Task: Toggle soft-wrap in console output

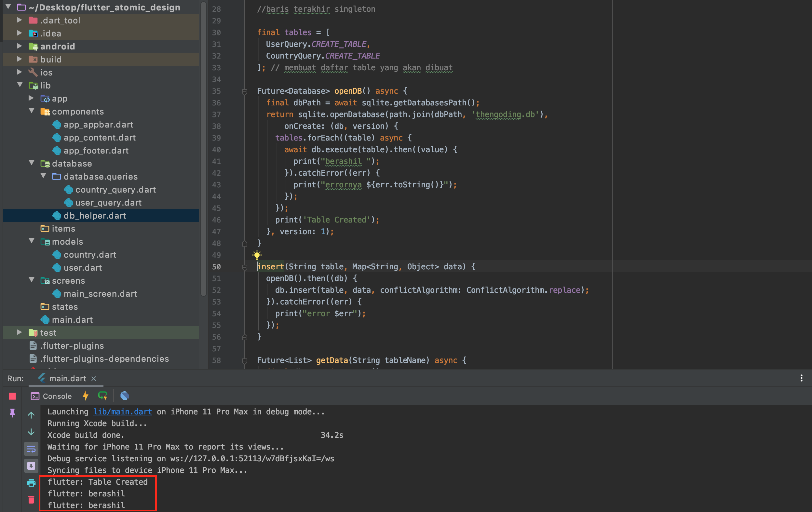Action: [x=31, y=449]
